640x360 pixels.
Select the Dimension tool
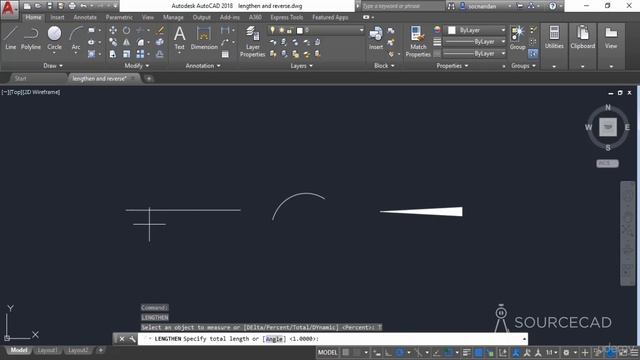click(204, 38)
